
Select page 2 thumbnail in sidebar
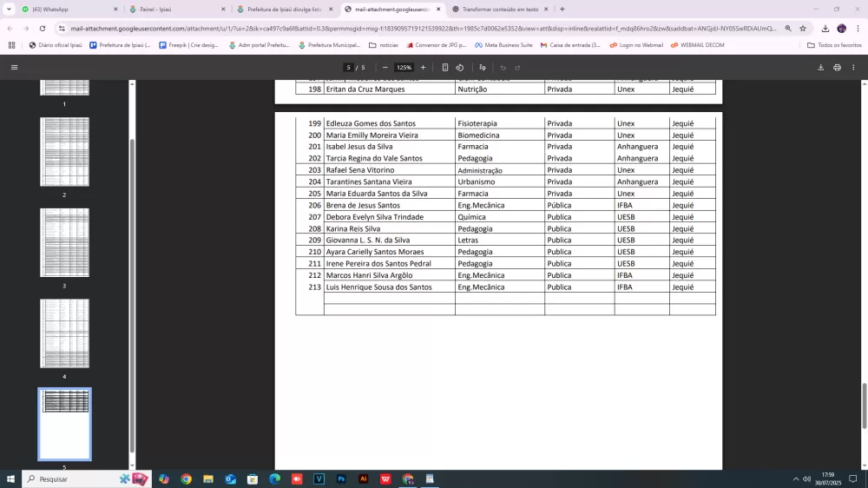point(64,152)
